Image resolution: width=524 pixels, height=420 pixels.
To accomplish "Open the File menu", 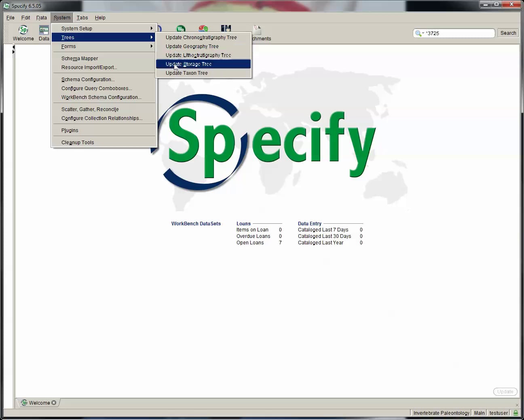I will pyautogui.click(x=11, y=17).
